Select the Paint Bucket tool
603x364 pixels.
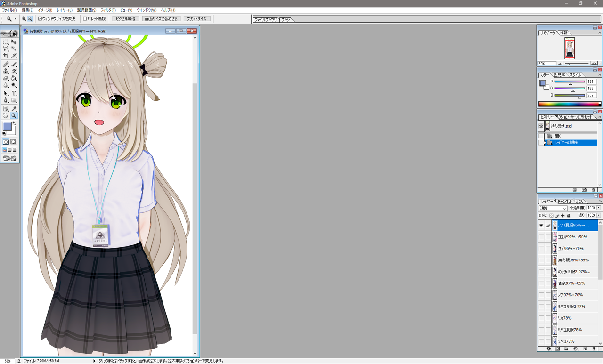(14, 78)
